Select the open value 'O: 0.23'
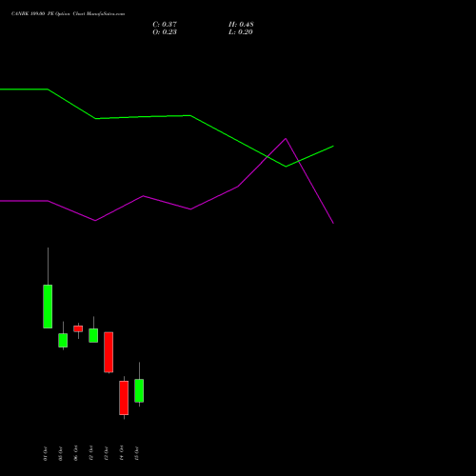476x476 pixels. 165,32
